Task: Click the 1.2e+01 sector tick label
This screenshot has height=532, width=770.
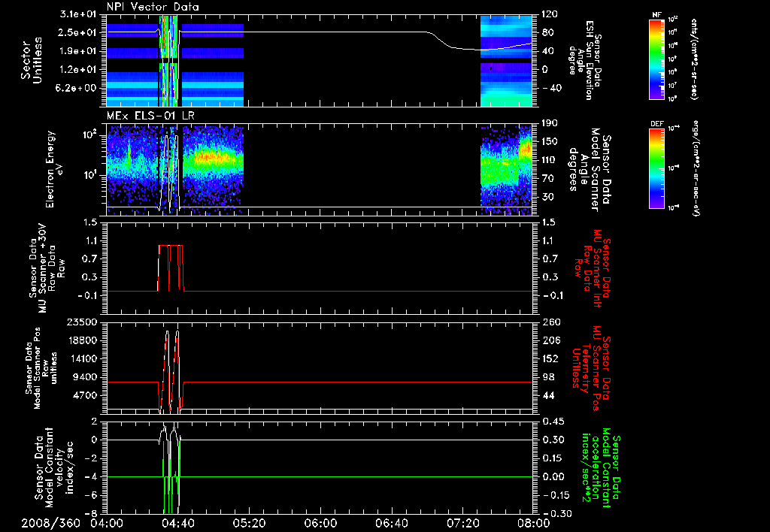Action: pos(78,70)
